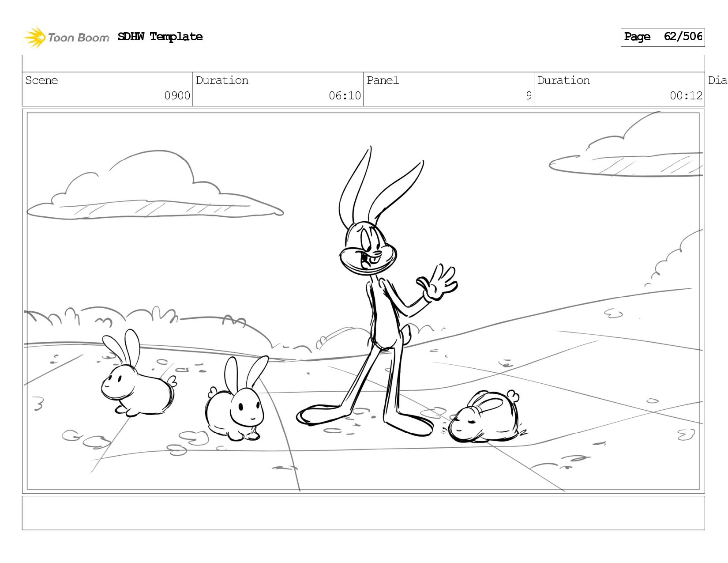Select the SDHW Template title text
This screenshot has width=728, height=563.
click(x=160, y=37)
